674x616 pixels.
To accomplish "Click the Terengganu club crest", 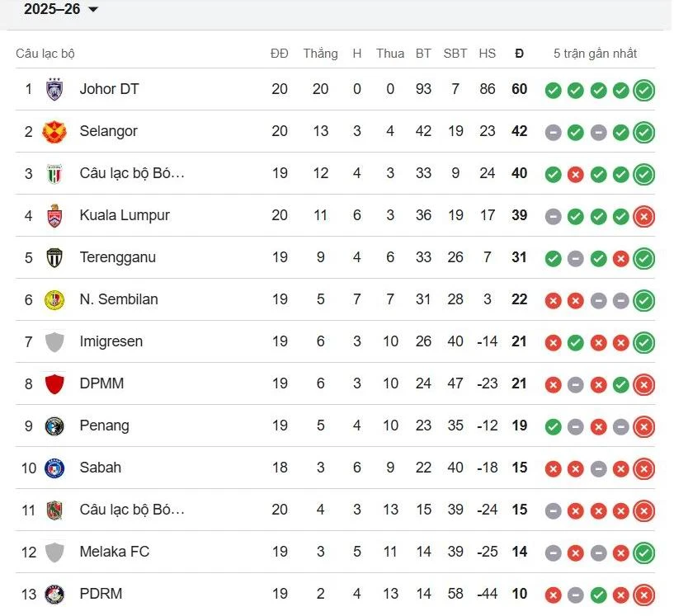I will (54, 257).
